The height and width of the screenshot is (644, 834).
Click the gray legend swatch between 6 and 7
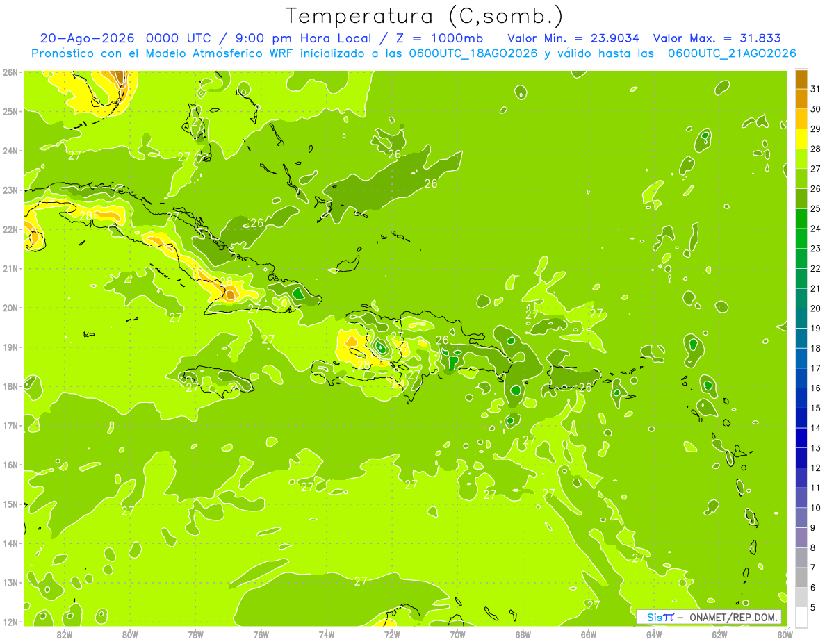point(801,577)
